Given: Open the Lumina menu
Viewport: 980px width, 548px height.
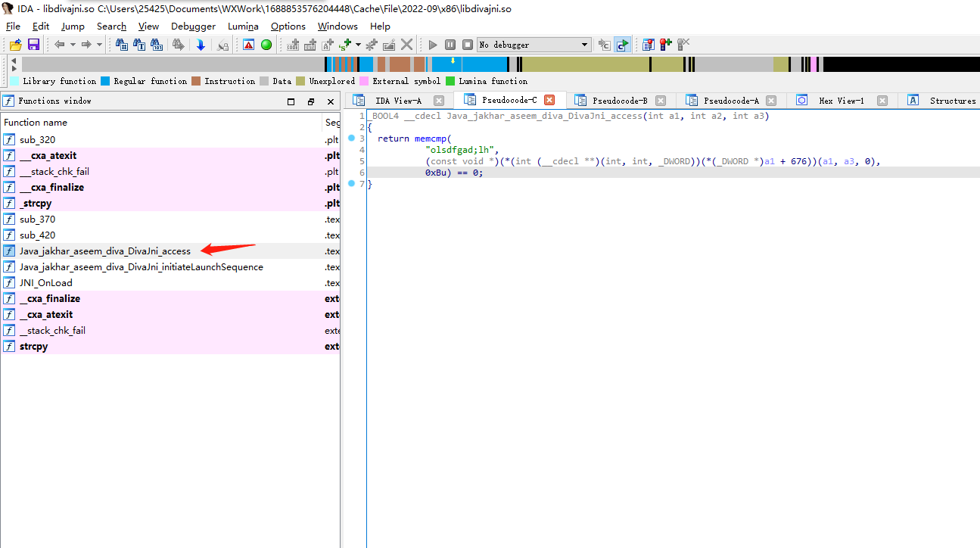Looking at the screenshot, I should coord(243,26).
